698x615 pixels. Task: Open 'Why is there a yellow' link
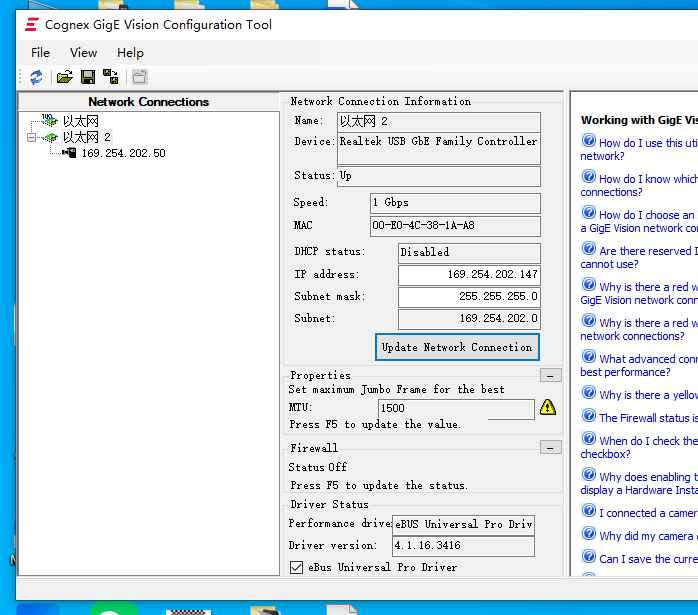tap(649, 395)
